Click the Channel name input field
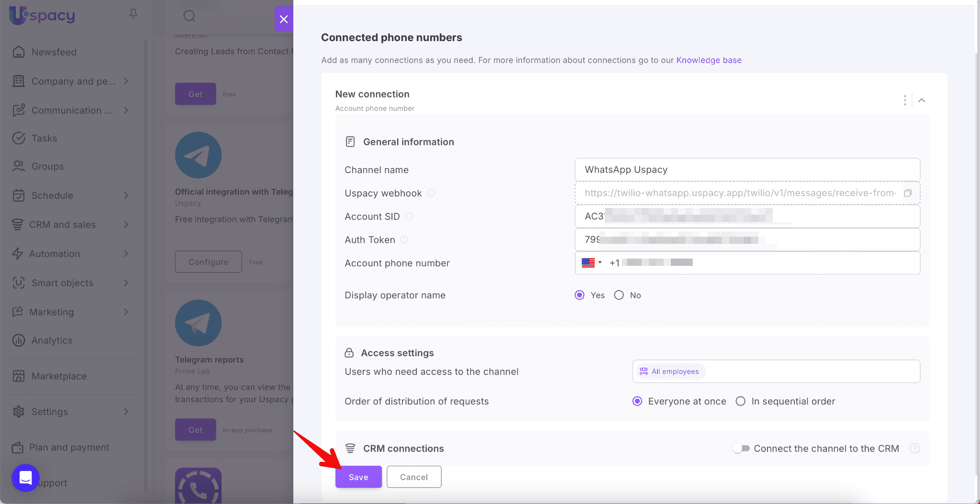 pos(747,170)
